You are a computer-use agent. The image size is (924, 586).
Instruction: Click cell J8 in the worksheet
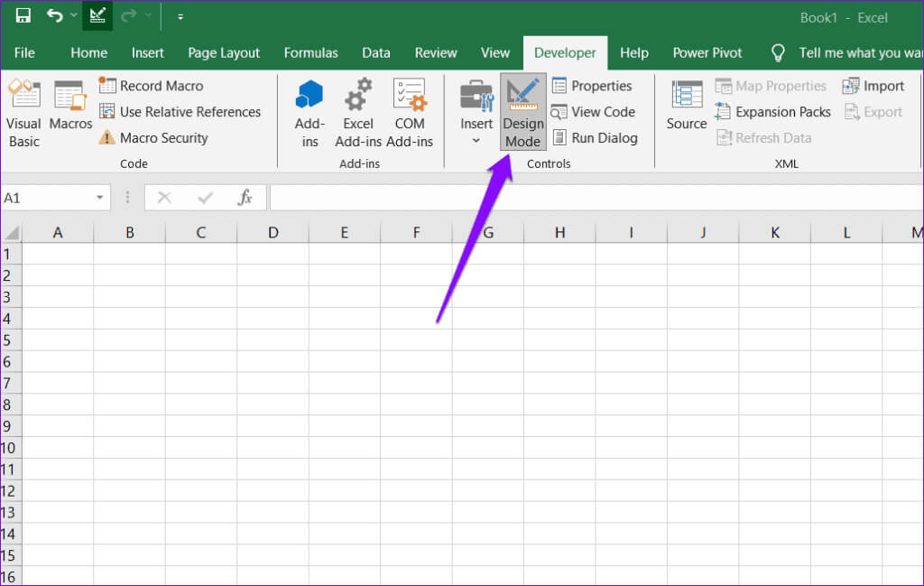tap(703, 405)
